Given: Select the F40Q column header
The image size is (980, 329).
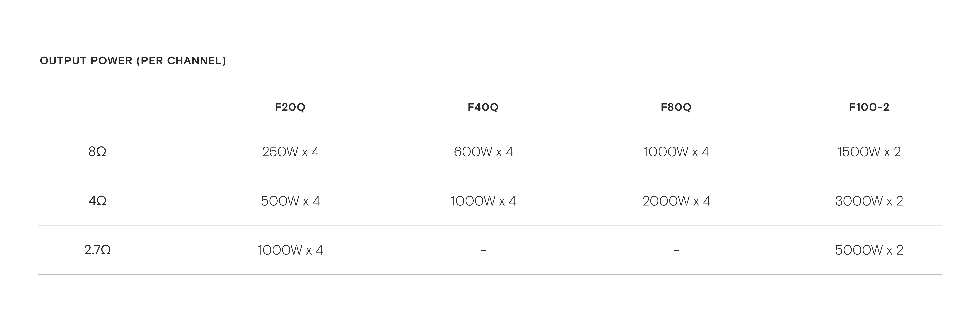Looking at the screenshot, I should [x=483, y=107].
